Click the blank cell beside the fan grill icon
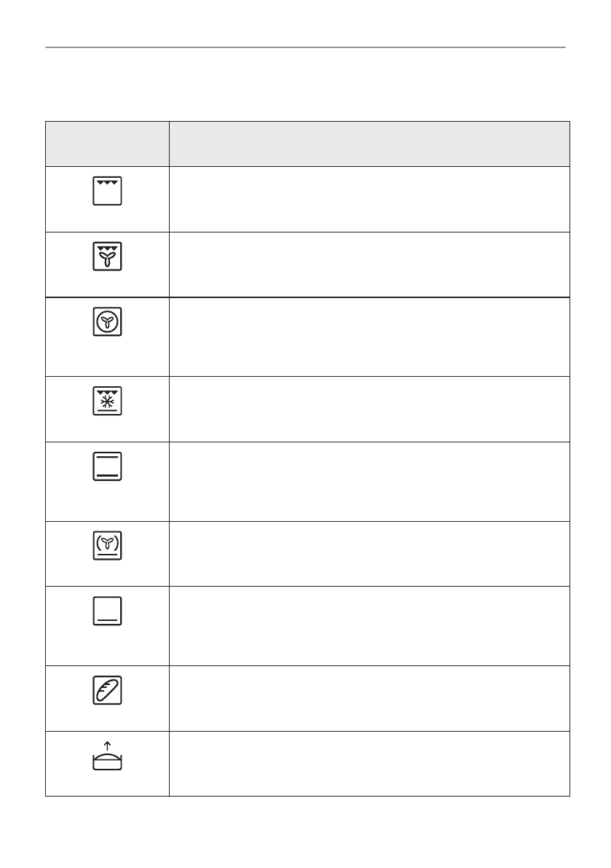The width and height of the screenshot is (611, 868). pyautogui.click(x=368, y=265)
